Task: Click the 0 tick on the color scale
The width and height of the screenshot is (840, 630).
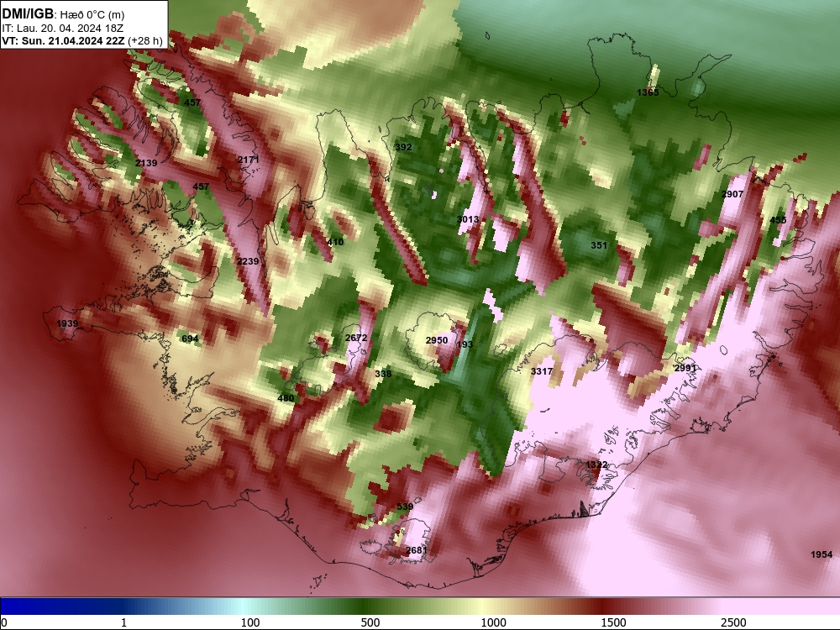Action: point(4,622)
